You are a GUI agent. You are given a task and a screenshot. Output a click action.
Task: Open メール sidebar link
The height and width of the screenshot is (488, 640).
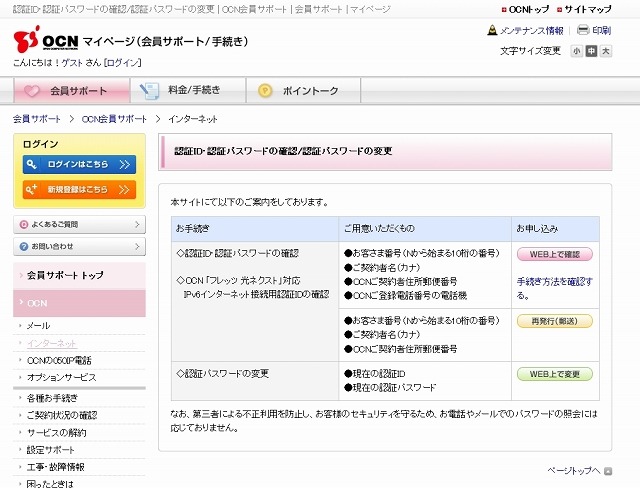point(38,326)
